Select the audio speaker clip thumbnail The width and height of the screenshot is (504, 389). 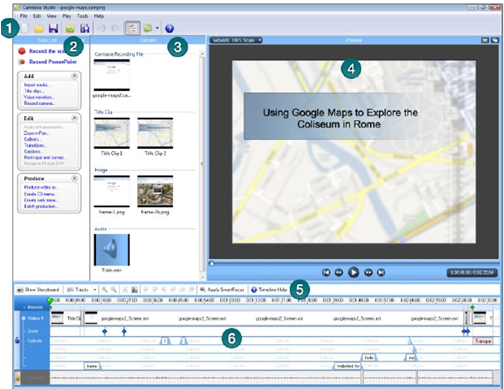tap(112, 250)
